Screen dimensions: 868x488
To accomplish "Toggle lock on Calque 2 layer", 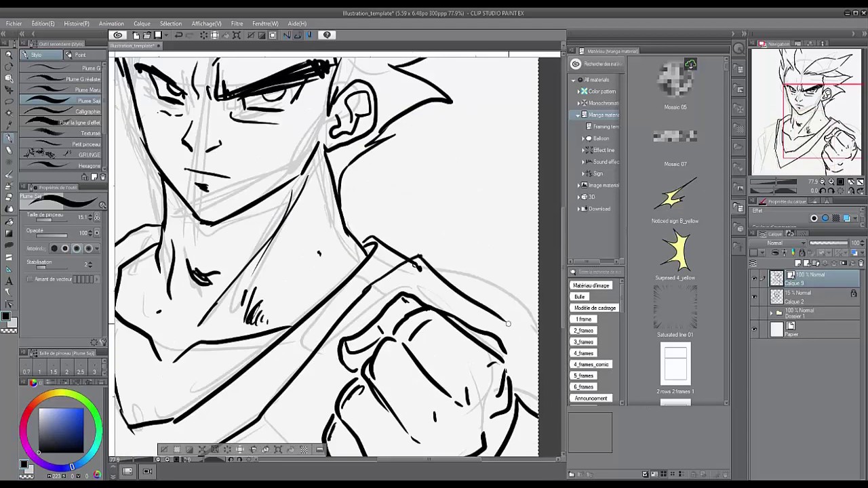I will [854, 293].
